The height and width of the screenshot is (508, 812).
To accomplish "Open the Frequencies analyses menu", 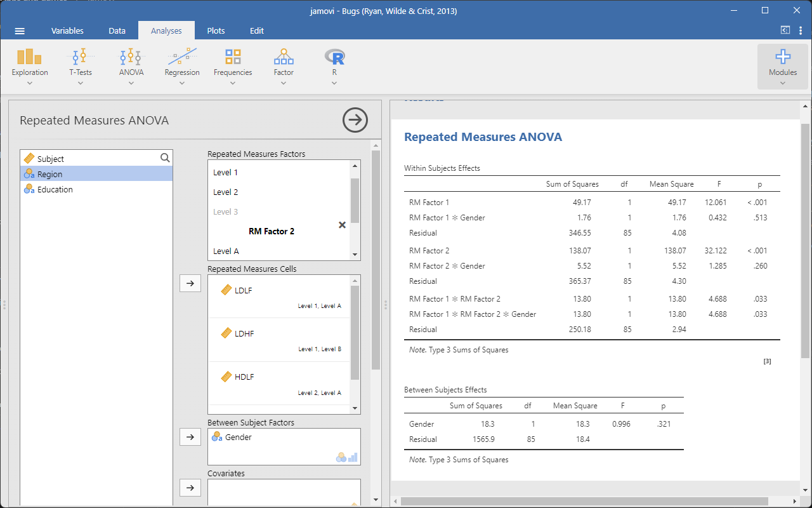I will pyautogui.click(x=233, y=67).
